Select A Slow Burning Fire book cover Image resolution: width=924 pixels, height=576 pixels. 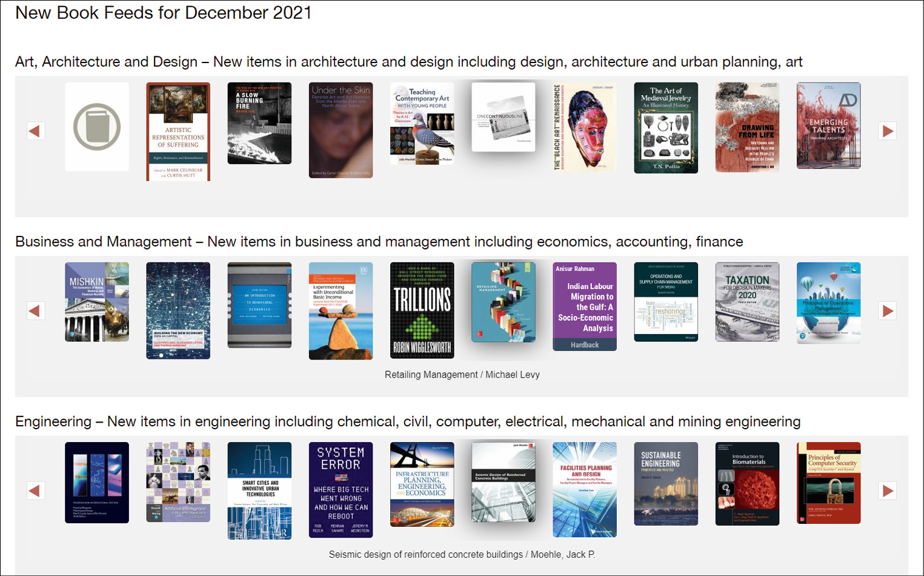[259, 123]
